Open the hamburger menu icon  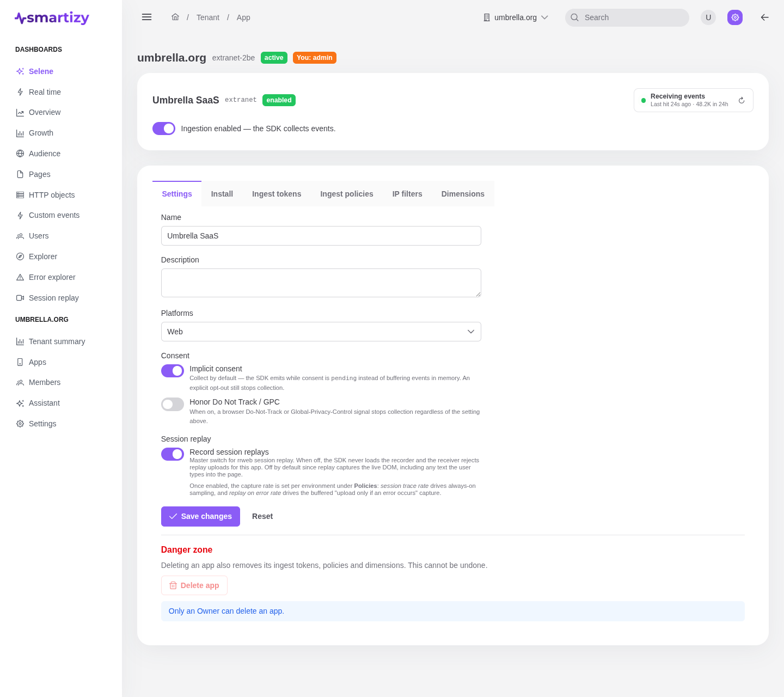coord(146,17)
